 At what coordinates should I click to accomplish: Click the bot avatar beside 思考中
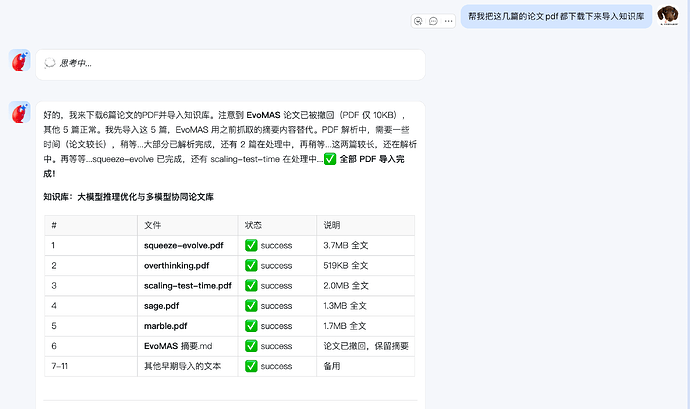point(19,60)
